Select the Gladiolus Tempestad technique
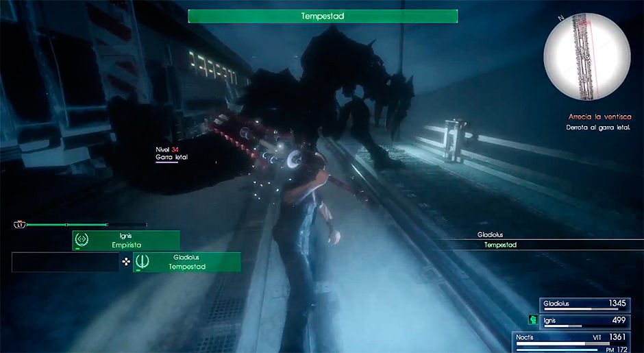Image resolution: width=644 pixels, height=353 pixels. pyautogui.click(x=187, y=262)
